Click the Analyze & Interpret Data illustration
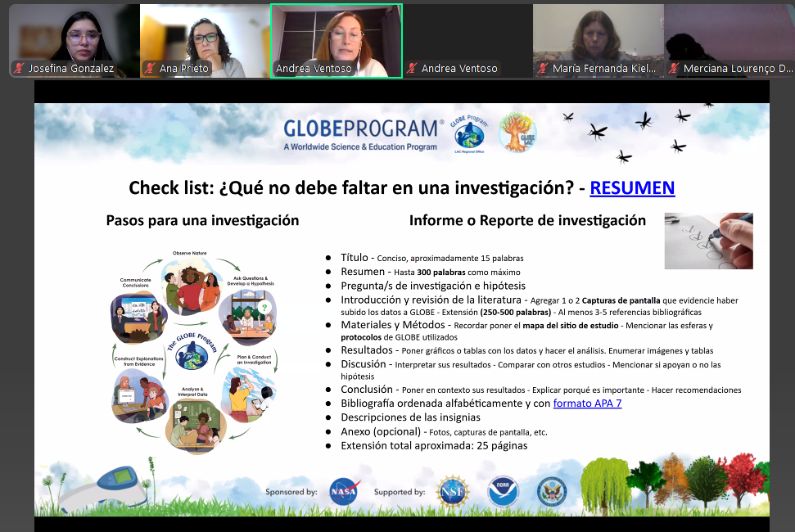The height and width of the screenshot is (532, 795). pos(196,426)
